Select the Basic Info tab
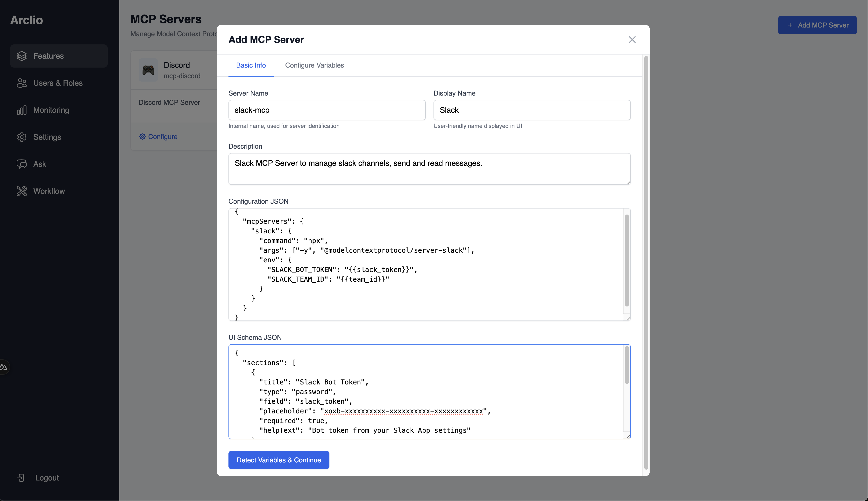 pos(251,65)
